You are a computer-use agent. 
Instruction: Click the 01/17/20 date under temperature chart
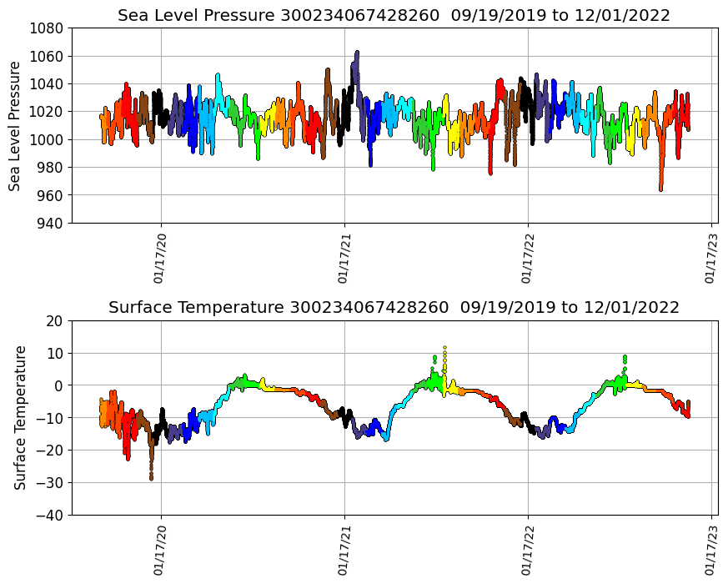pos(160,551)
